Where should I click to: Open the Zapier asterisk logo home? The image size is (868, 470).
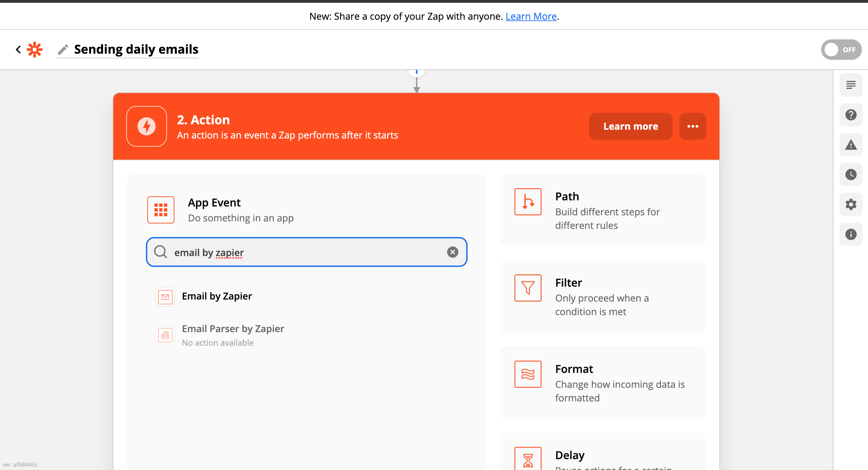tap(35, 50)
